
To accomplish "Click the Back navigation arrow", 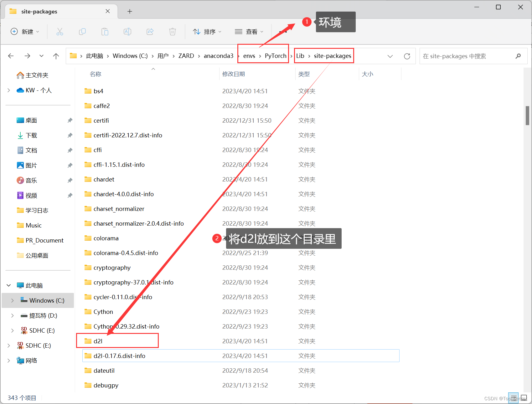I will 11,56.
